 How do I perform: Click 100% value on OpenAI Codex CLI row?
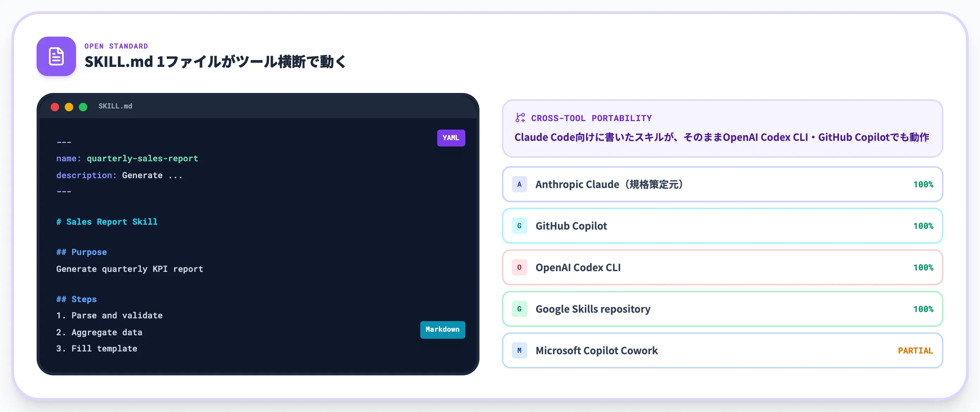(x=923, y=267)
